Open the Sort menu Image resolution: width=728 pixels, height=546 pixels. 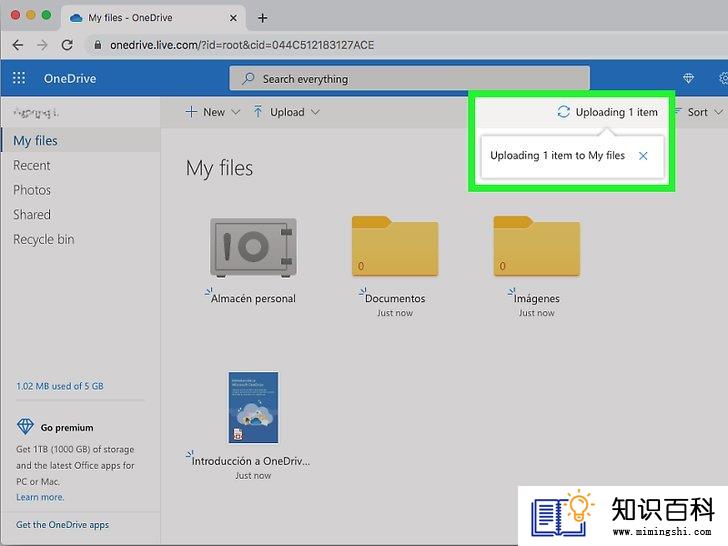coord(698,112)
